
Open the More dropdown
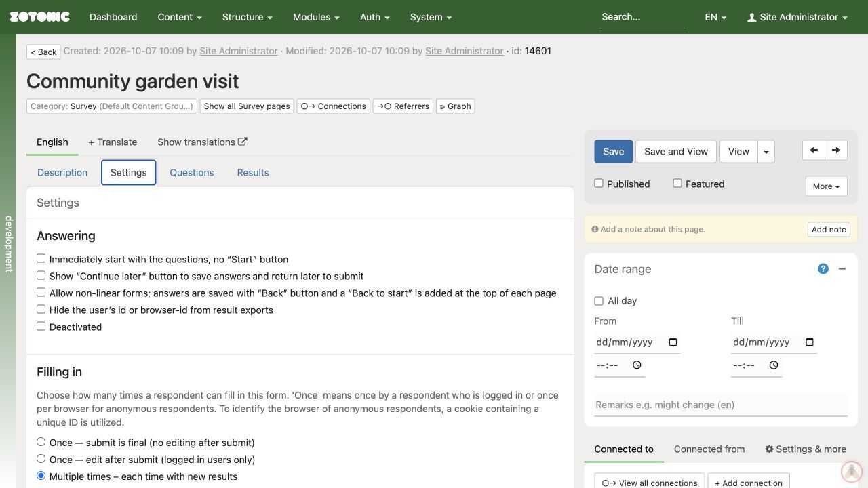826,186
